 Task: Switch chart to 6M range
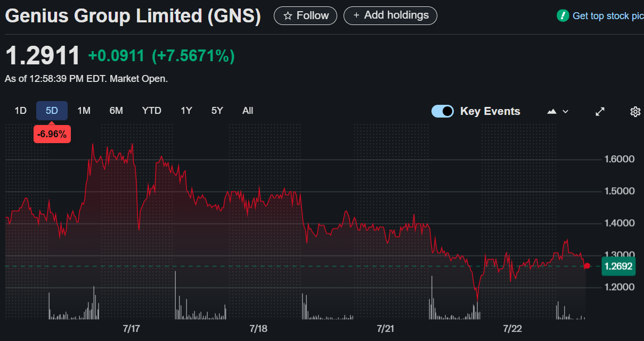(116, 111)
